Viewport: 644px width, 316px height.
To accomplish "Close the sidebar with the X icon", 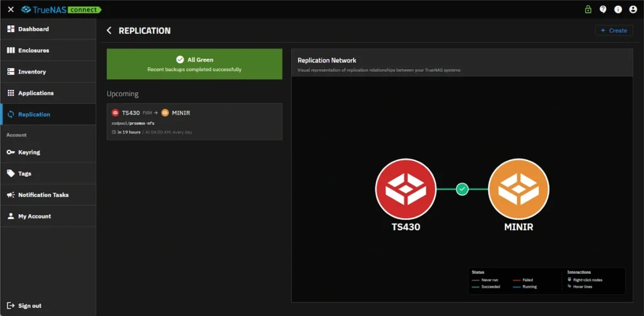I will tap(11, 9).
